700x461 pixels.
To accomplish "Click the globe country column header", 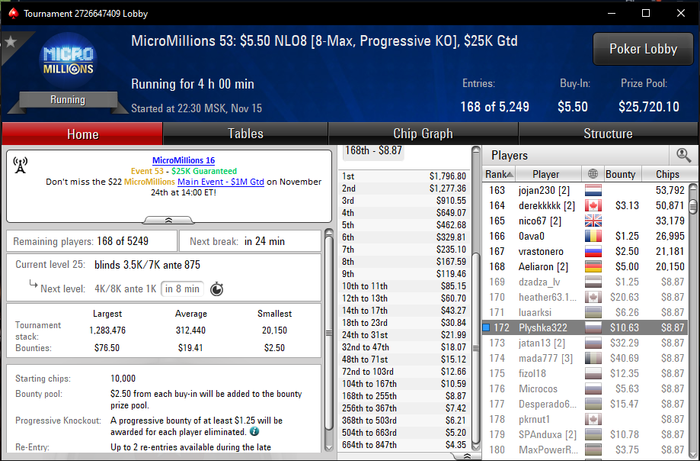I will 593,174.
